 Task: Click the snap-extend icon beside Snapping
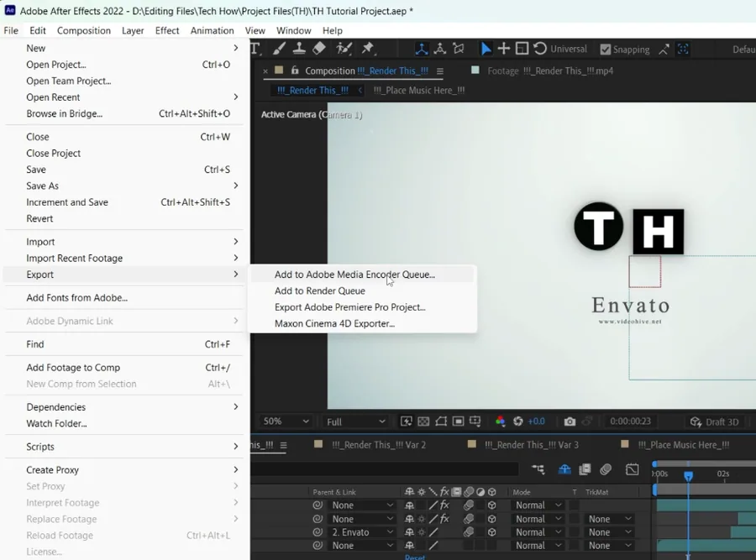(664, 50)
